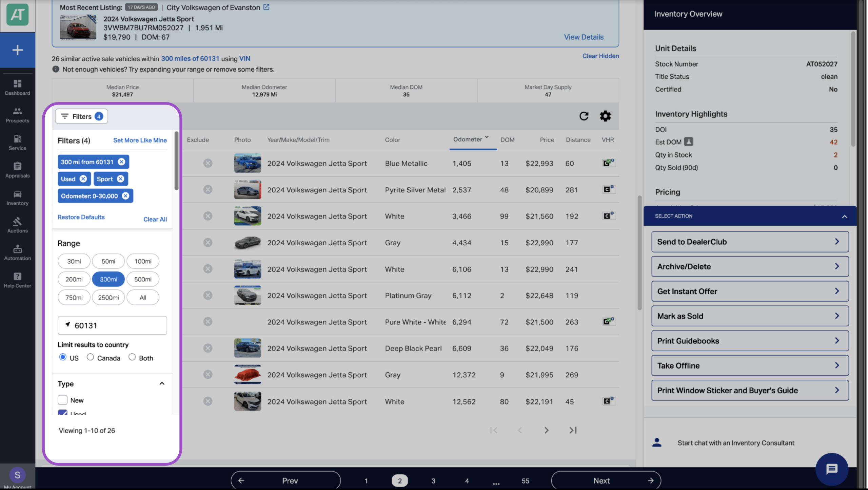
Task: Open Automation from sidebar
Action: 17,252
